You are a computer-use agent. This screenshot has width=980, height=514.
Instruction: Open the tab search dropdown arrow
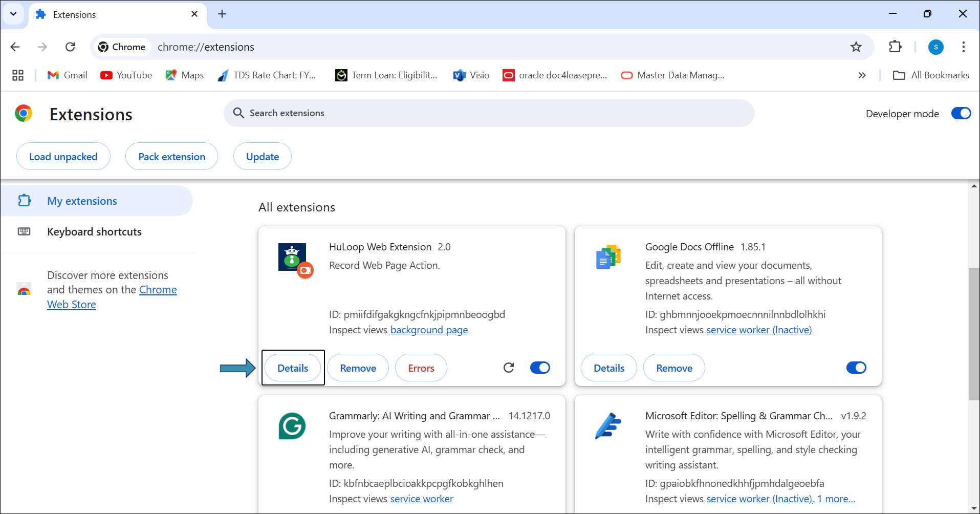13,14
